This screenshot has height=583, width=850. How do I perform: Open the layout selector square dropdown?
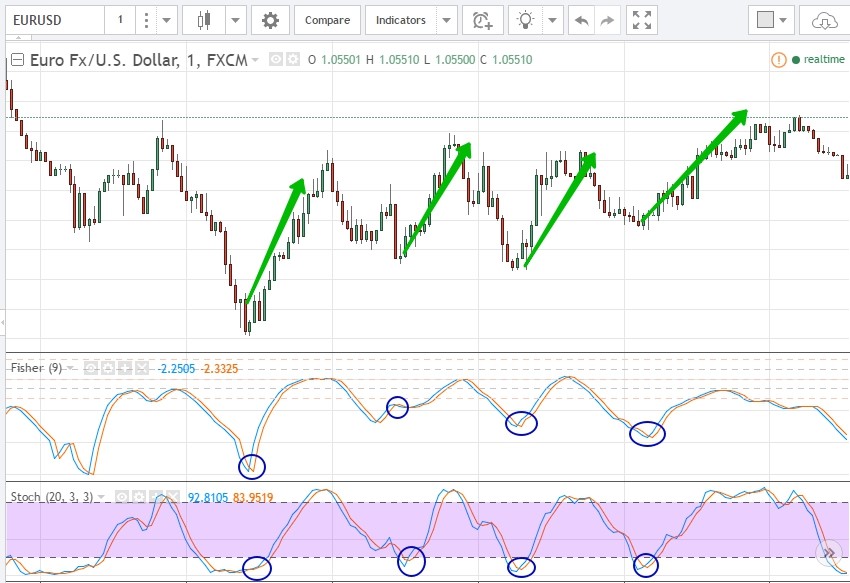click(x=771, y=21)
